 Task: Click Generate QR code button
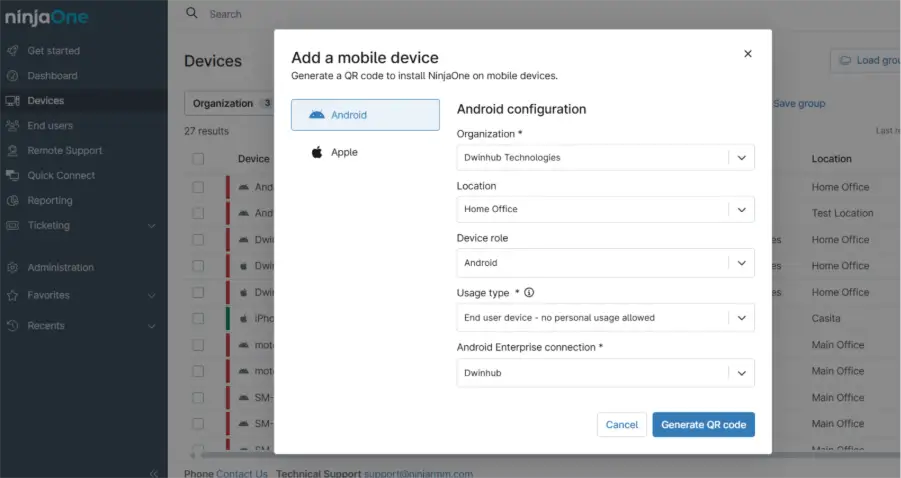point(703,425)
